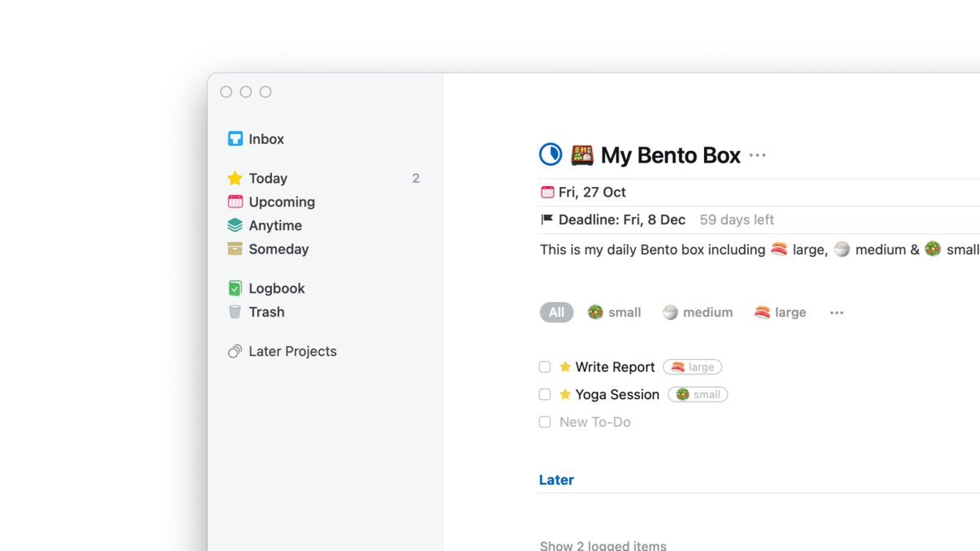
Task: Click the Anytime layers icon
Action: 235,225
